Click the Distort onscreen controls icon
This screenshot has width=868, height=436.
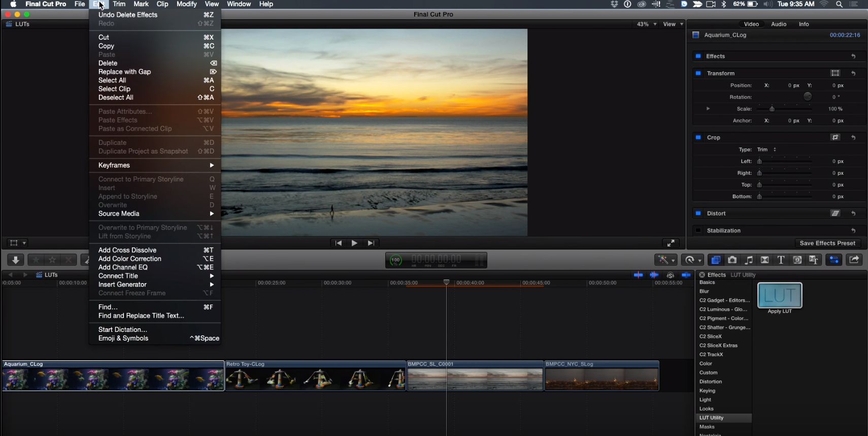pyautogui.click(x=835, y=213)
